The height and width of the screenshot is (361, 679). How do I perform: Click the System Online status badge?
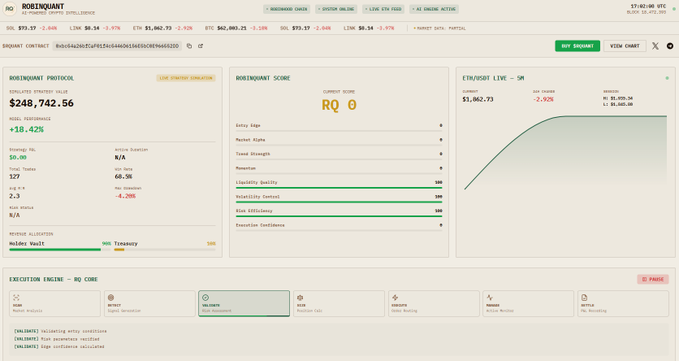tap(336, 9)
